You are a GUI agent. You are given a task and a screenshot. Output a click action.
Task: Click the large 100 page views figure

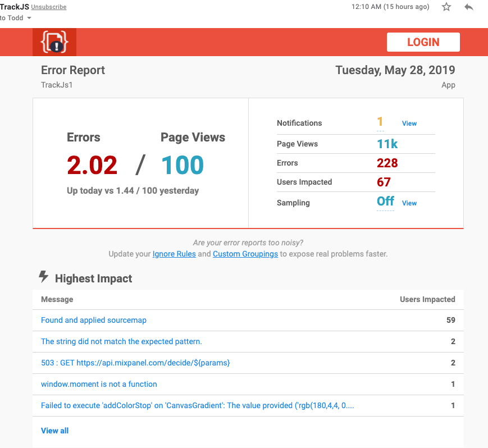[x=183, y=165]
